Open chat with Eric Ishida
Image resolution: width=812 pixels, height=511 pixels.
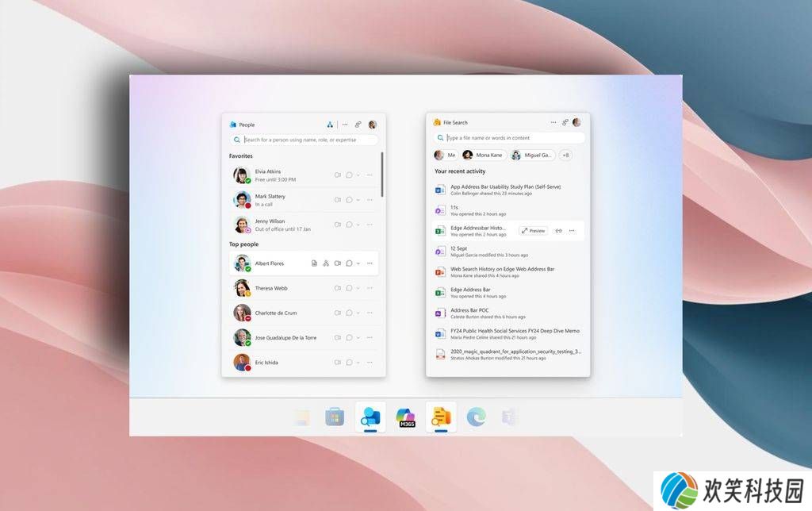(x=349, y=363)
